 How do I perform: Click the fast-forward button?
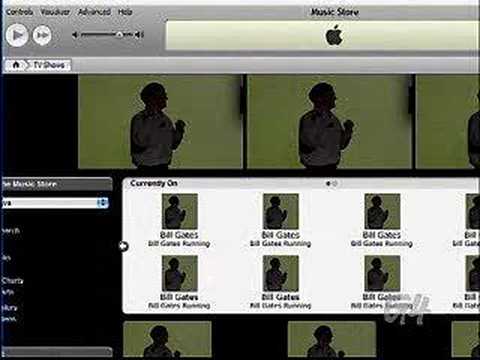[42, 35]
